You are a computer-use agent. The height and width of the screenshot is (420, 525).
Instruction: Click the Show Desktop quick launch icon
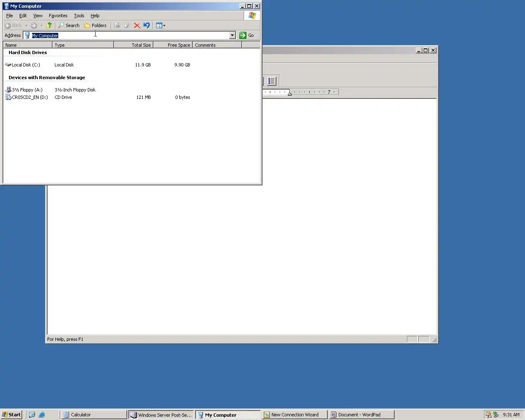[x=32, y=415]
